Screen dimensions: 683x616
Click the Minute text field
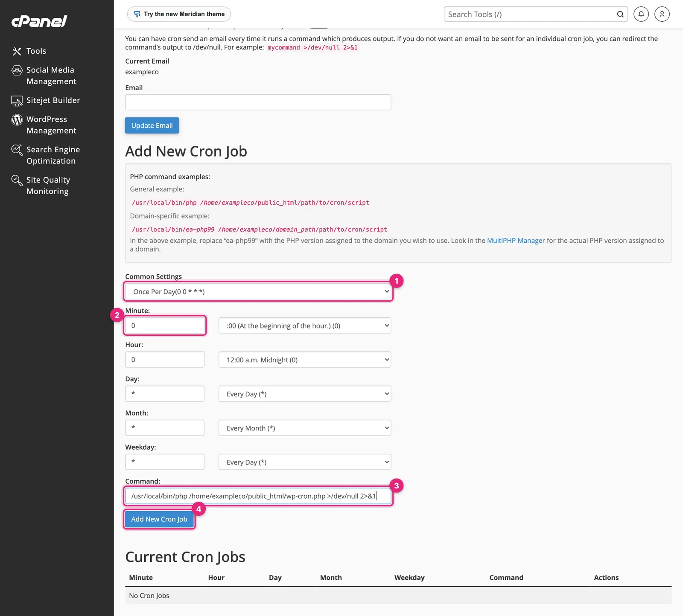coord(165,325)
